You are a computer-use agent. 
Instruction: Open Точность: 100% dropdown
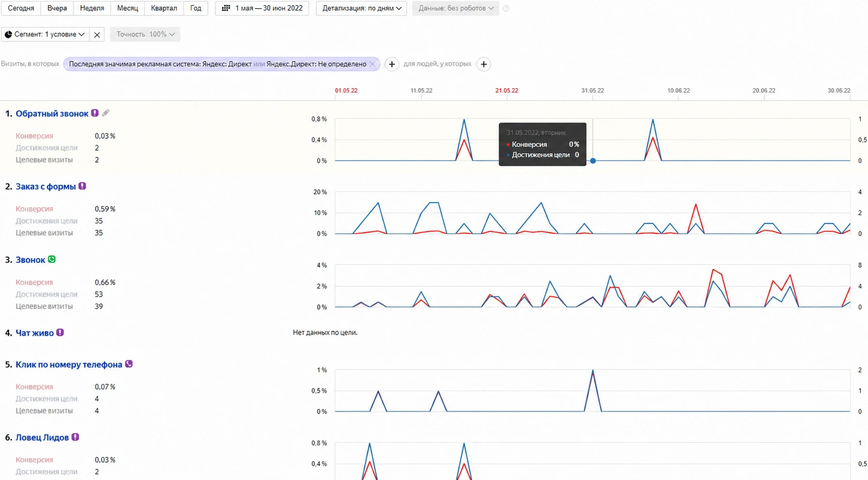point(145,34)
